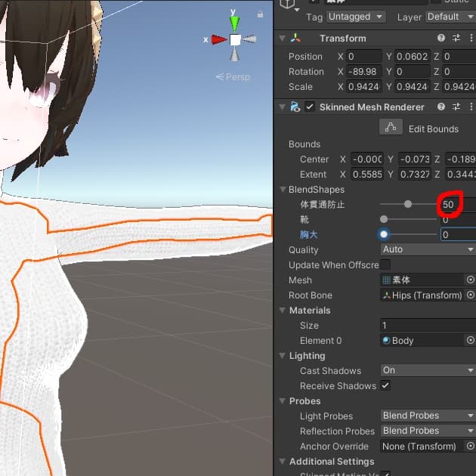
Task: Disable the Skinned Mesh Renderer checkbox
Action: point(310,107)
